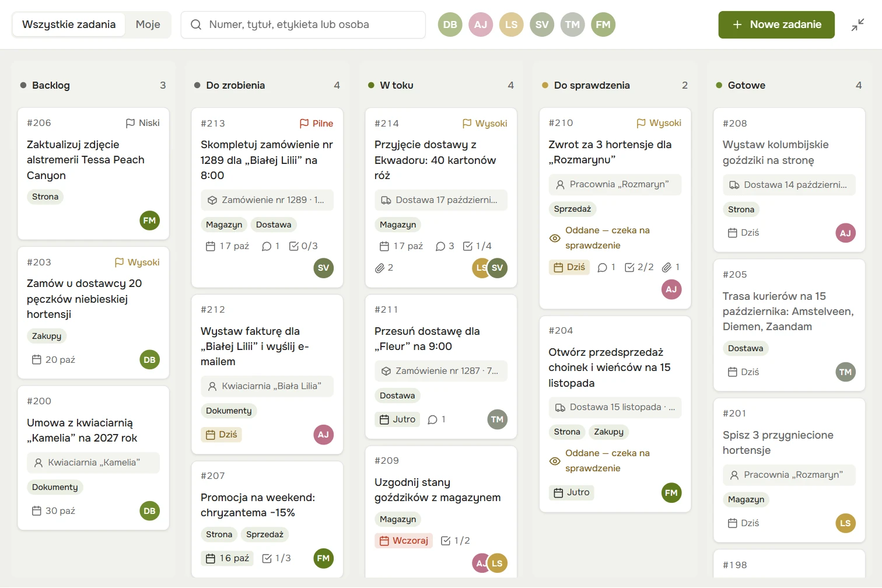
Task: Create a task with Nowe zadanie button
Action: [x=776, y=24]
